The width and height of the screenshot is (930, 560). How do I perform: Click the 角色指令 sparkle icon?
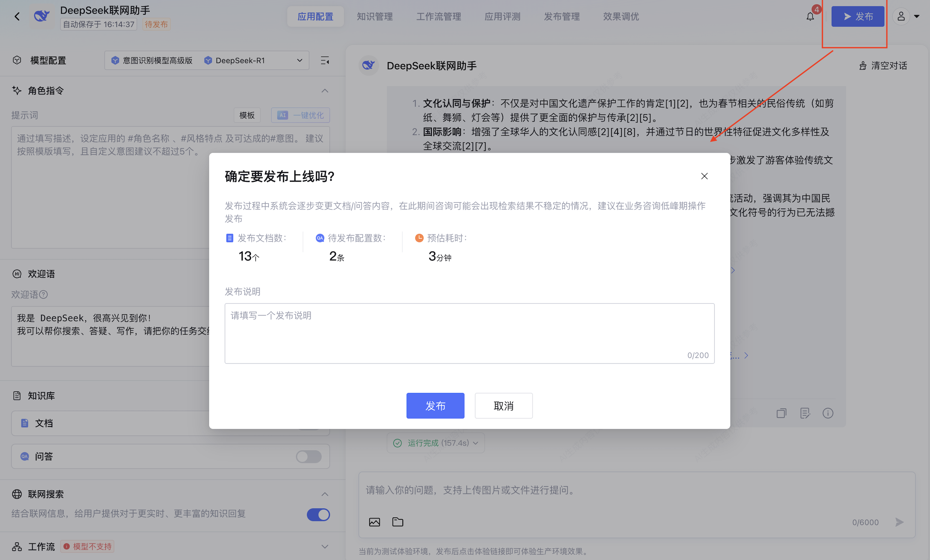click(17, 90)
